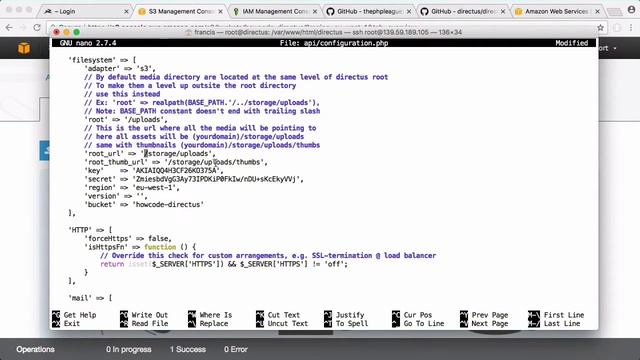
Task: Click the 'mail' => [ line
Action: pos(90,298)
